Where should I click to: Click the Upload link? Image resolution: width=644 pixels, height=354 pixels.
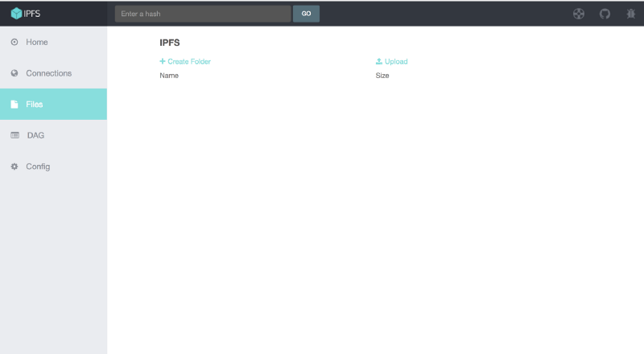[391, 61]
